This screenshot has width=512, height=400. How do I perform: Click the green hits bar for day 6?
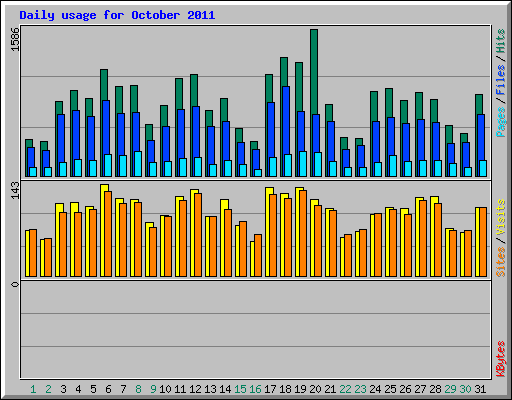pos(104,85)
